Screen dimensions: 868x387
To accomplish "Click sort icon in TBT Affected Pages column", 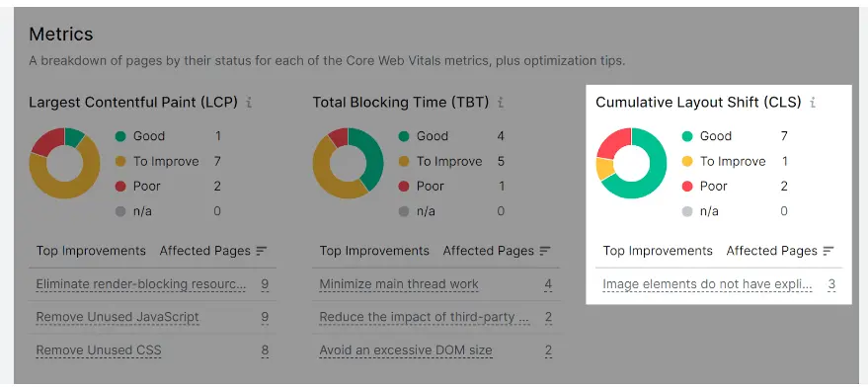I will [x=545, y=251].
